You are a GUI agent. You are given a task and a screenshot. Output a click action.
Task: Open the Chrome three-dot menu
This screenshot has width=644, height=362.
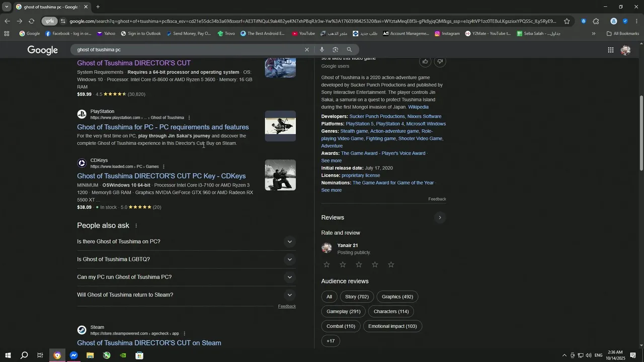pos(637,21)
